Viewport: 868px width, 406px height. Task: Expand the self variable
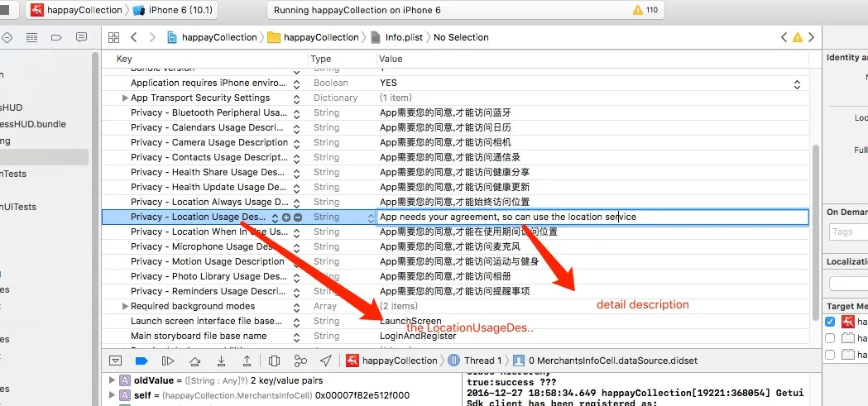pyautogui.click(x=113, y=395)
